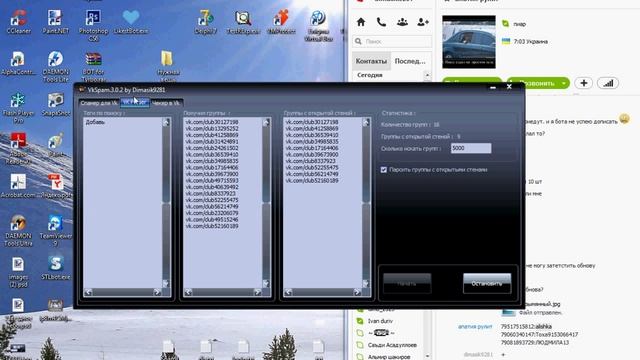This screenshot has width=640, height=360.
Task: Click the Skype add contact icon
Action: [423, 22]
